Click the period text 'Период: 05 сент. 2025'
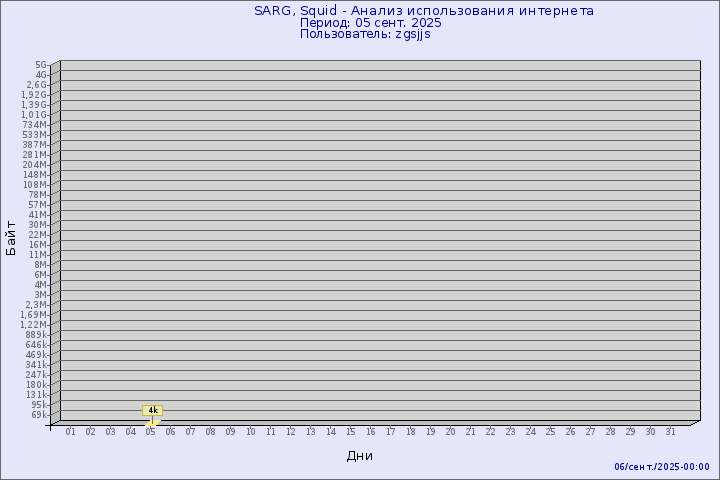 (370, 22)
